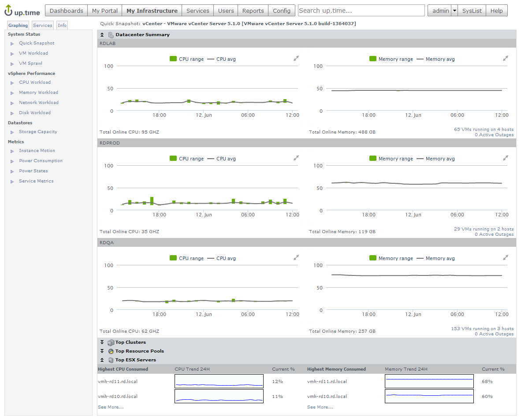Screen dimensions: 521x420
Task: Expand the Top Clusters section arrows
Action: [x=102, y=342]
